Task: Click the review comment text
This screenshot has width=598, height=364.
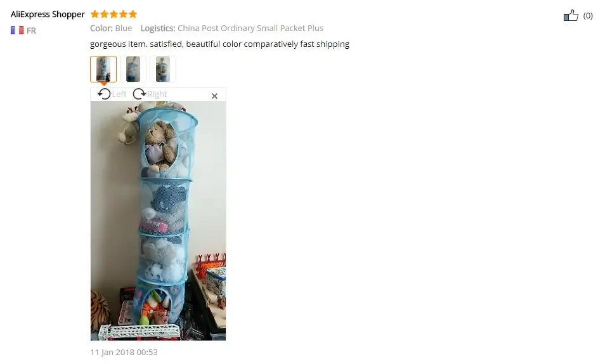Action: (219, 44)
